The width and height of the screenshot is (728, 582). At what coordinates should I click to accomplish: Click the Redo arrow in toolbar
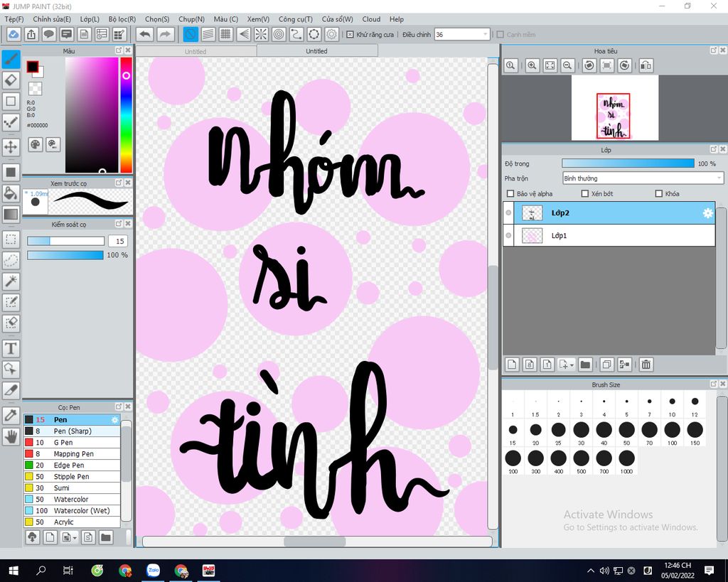[x=165, y=34]
